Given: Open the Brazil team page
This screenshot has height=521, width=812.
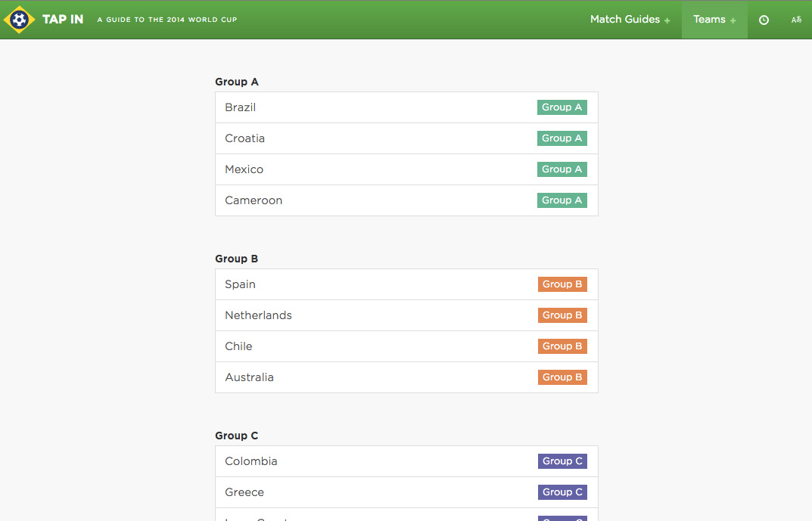Looking at the screenshot, I should [241, 107].
